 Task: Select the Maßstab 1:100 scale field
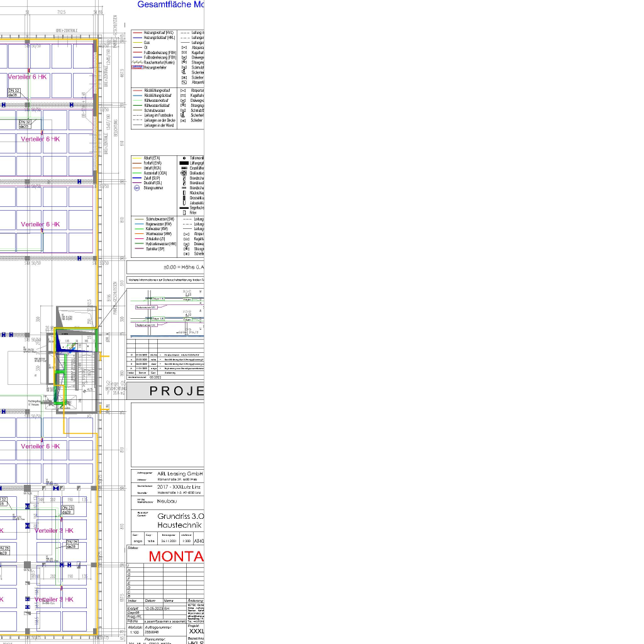tap(135, 630)
